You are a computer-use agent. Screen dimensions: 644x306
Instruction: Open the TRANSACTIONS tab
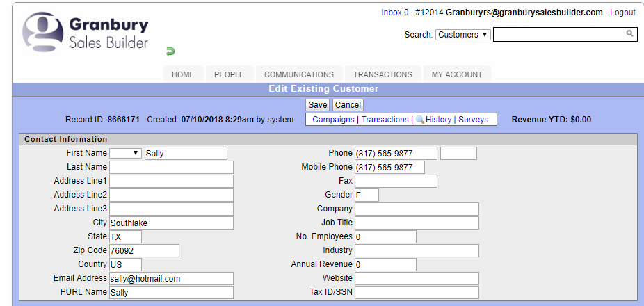click(x=383, y=74)
